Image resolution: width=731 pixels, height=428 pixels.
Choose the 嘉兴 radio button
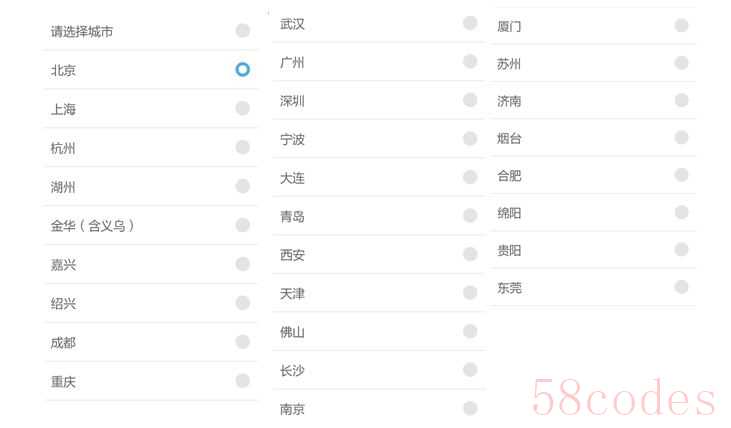[x=242, y=264]
